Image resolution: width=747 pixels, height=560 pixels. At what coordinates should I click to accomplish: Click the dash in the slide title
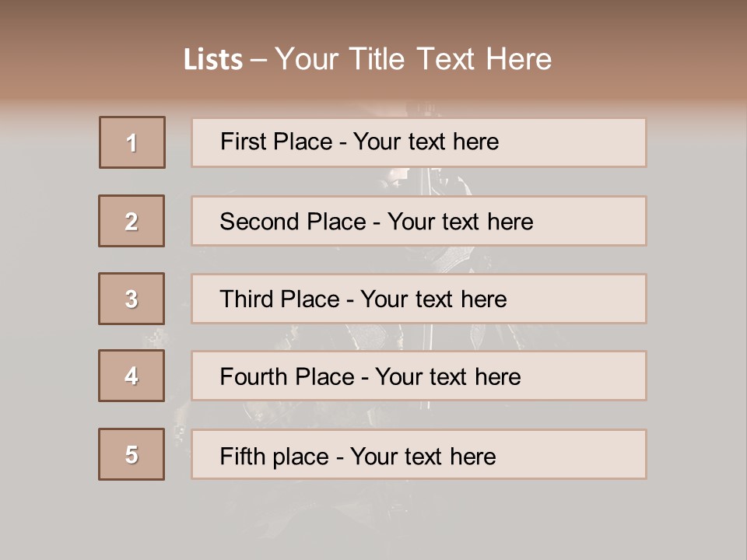258,60
